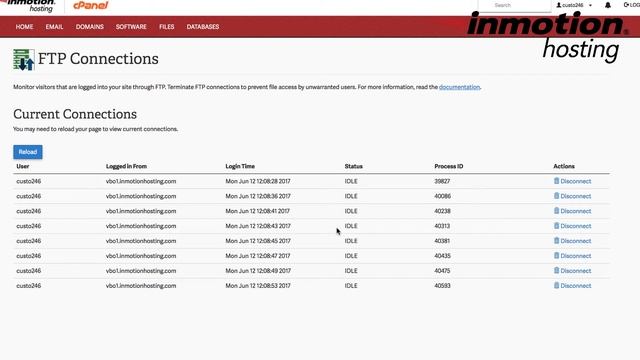Click process ID 40238 cell

click(x=442, y=211)
